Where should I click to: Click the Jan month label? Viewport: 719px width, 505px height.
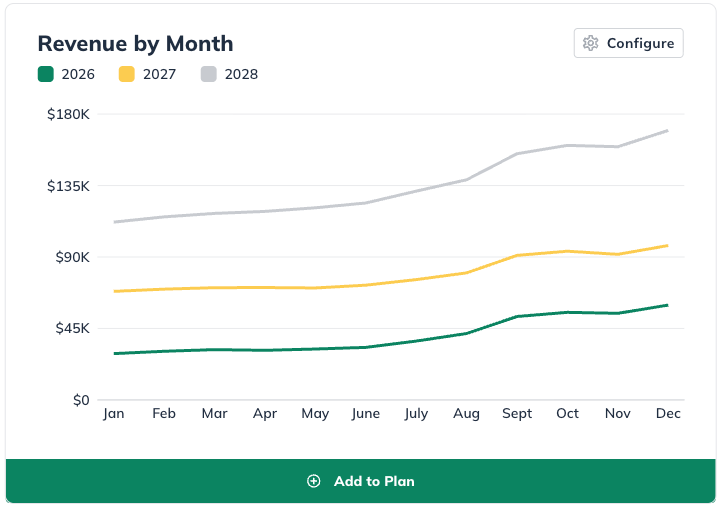[113, 414]
